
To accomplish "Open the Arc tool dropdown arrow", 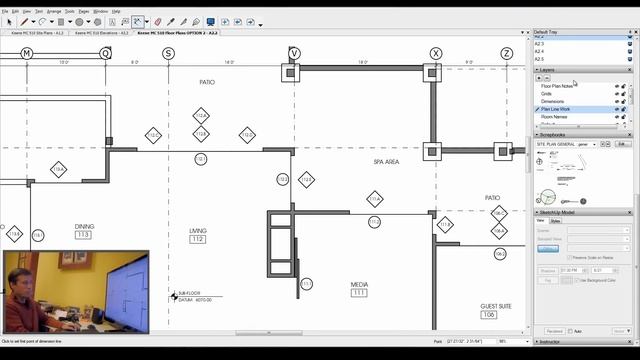I will pos(51,22).
